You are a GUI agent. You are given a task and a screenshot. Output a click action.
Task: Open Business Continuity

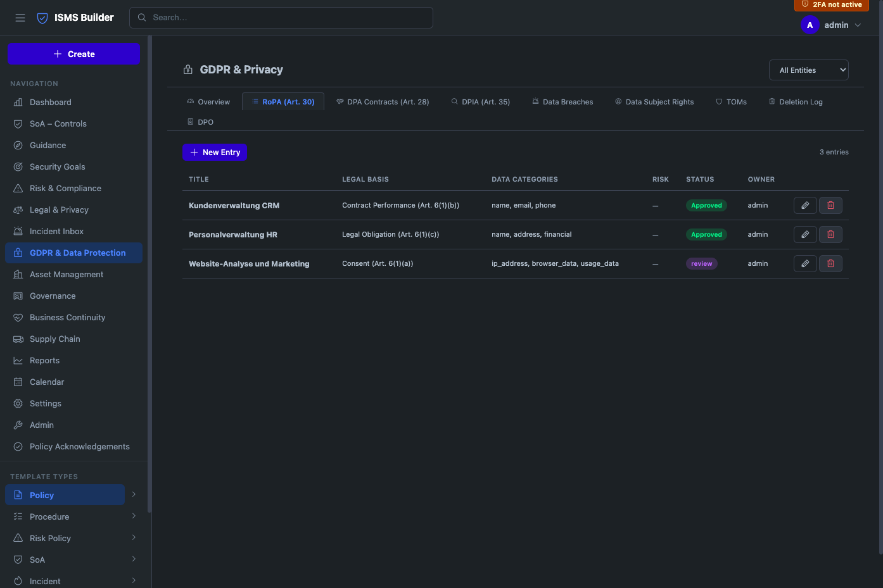click(73, 317)
